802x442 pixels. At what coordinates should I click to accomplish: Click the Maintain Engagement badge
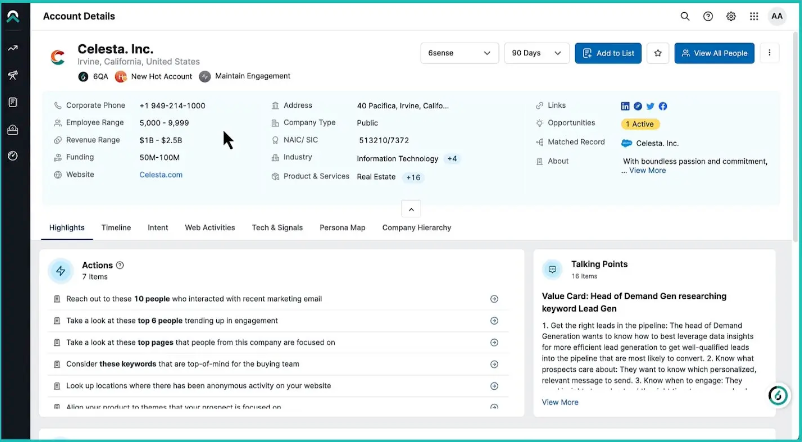pyautogui.click(x=245, y=76)
